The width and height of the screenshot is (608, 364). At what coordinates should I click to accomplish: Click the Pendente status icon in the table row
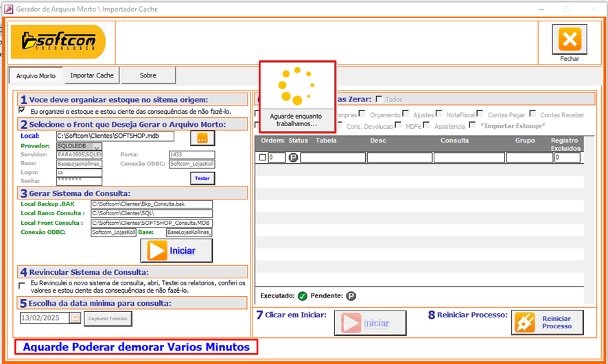point(293,158)
